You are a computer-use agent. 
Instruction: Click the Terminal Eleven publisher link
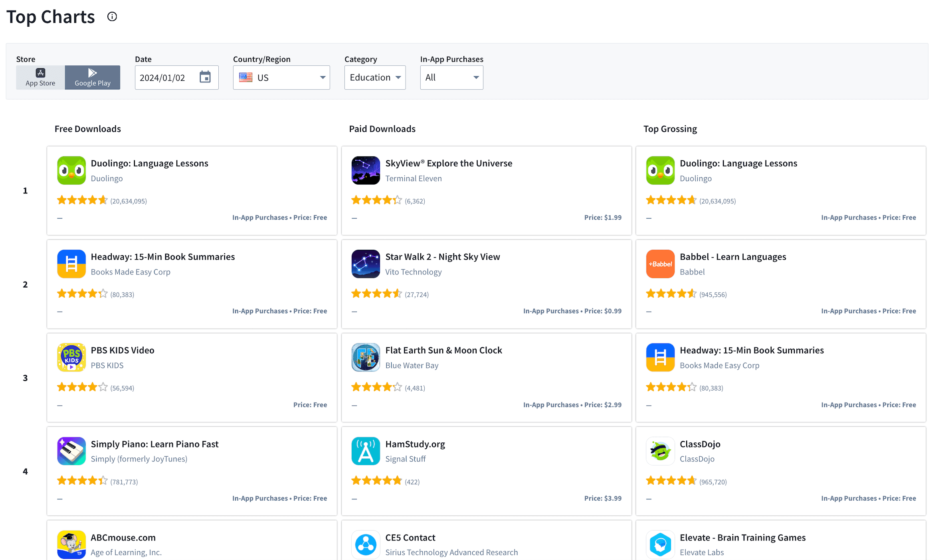pyautogui.click(x=413, y=178)
